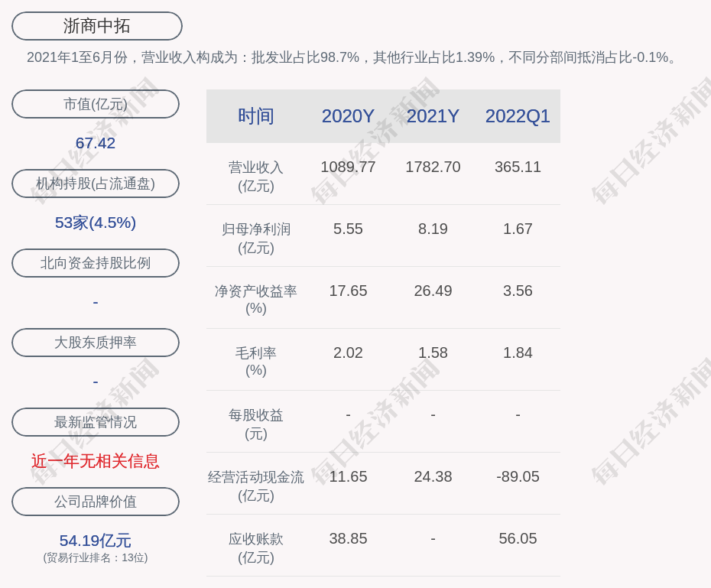Select the net profit value 1.67

pyautogui.click(x=518, y=229)
